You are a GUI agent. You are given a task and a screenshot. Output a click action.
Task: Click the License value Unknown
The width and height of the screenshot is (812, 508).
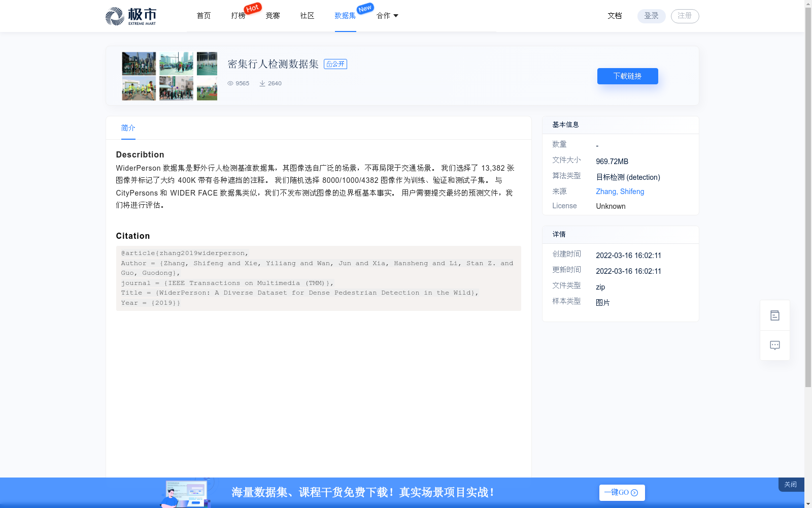[x=611, y=206]
